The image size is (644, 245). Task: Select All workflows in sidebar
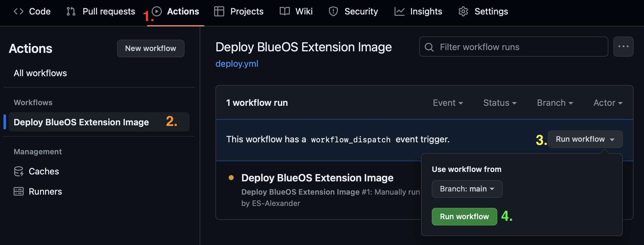40,73
